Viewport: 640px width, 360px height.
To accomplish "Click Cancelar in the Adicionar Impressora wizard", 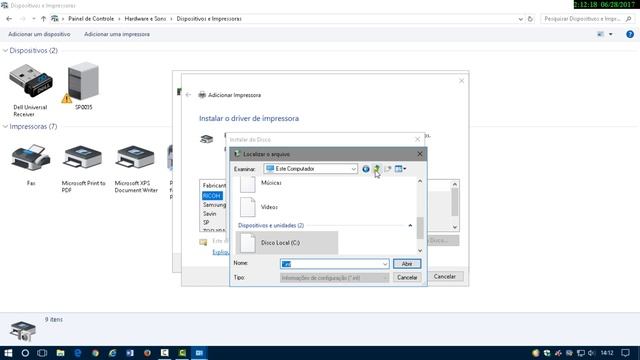I will 444,277.
